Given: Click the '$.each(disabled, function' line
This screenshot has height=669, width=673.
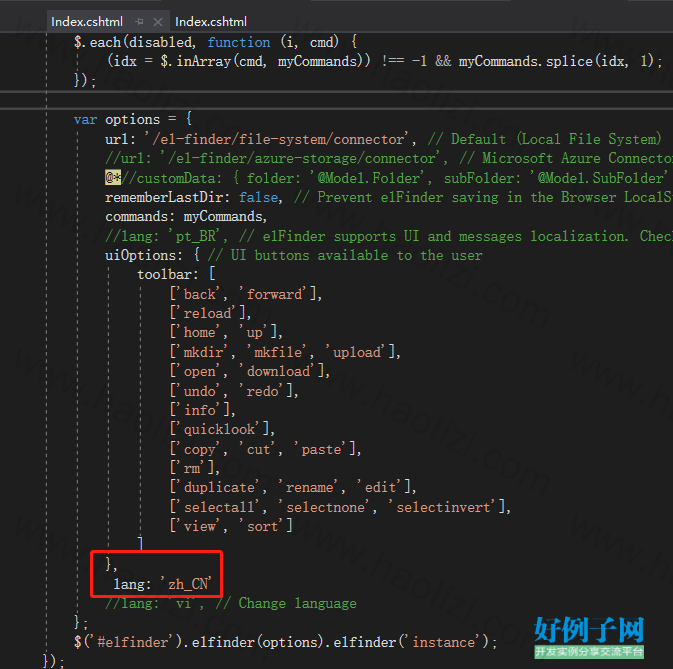Looking at the screenshot, I should (x=215, y=42).
